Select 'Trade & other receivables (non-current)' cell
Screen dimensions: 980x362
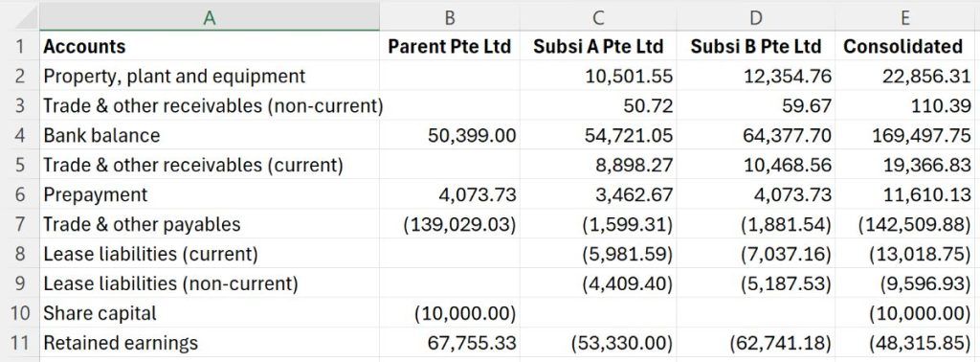click(x=210, y=105)
